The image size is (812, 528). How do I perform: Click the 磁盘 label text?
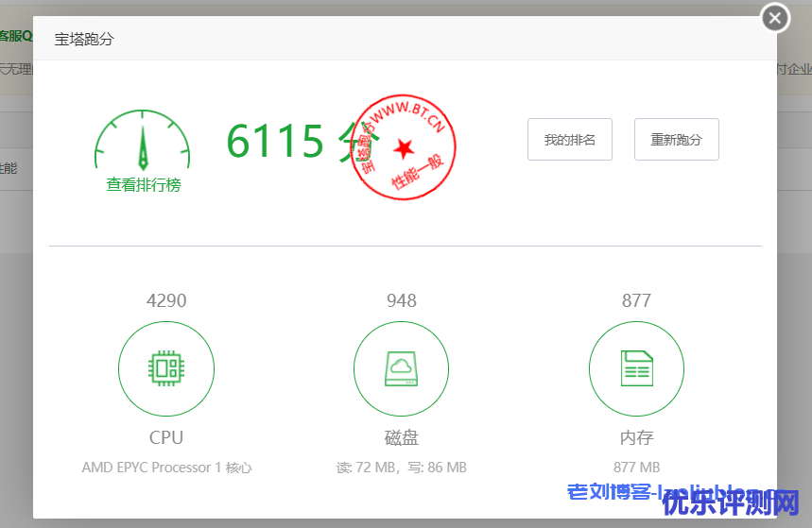coord(402,437)
